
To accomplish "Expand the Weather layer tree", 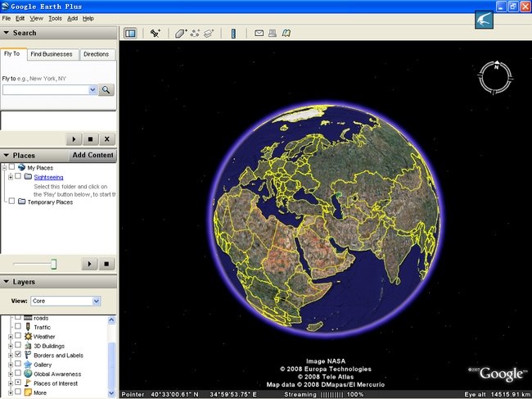I will click(11, 337).
